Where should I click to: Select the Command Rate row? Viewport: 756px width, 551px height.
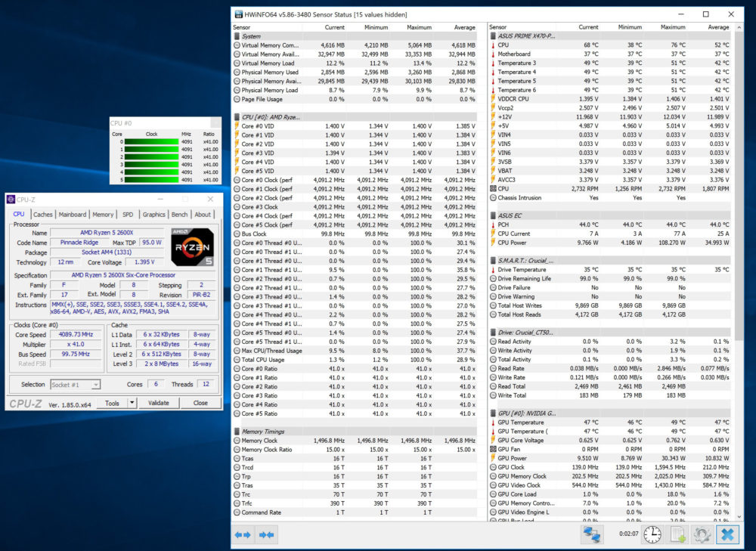[355, 512]
